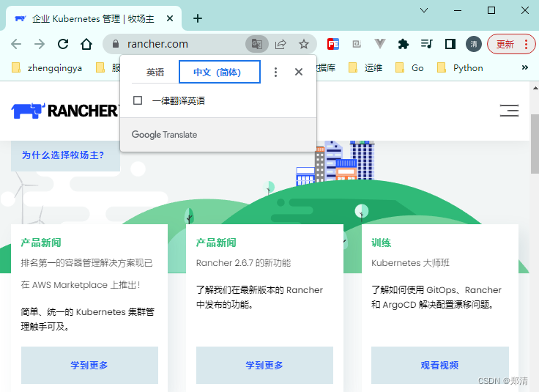This screenshot has width=539, height=392.
Task: Open the Go bookmark folder
Action: click(x=409, y=67)
